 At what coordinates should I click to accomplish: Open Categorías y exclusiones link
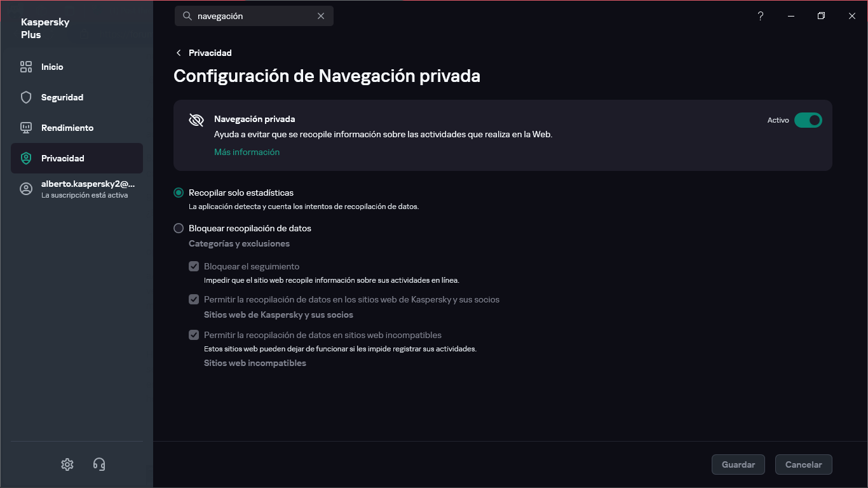click(x=239, y=243)
